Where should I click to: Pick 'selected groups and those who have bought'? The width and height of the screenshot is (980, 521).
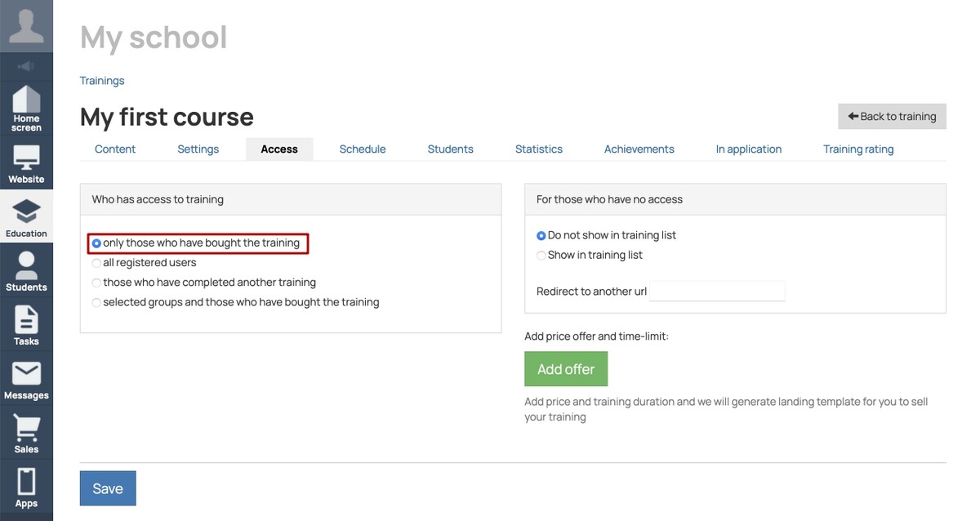(x=97, y=302)
